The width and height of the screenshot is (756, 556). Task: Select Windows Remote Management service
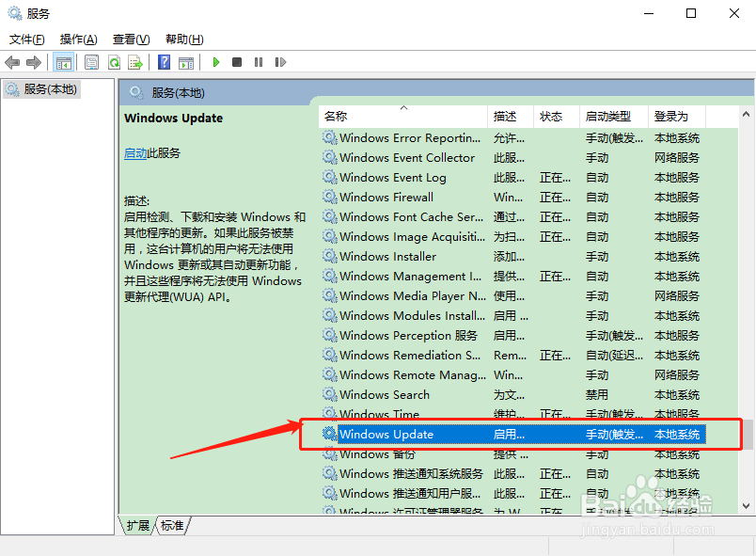513,375
